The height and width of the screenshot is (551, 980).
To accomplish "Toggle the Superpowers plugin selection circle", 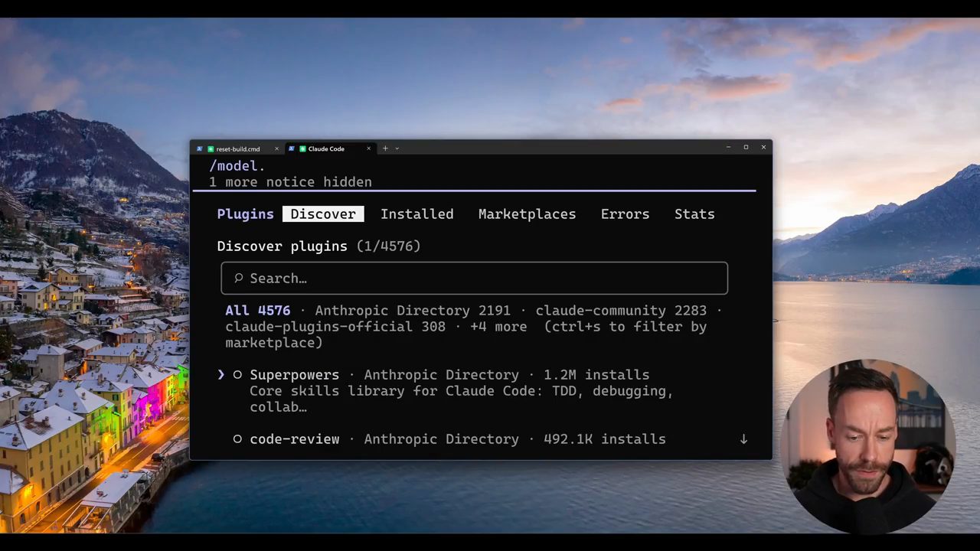I will click(237, 375).
